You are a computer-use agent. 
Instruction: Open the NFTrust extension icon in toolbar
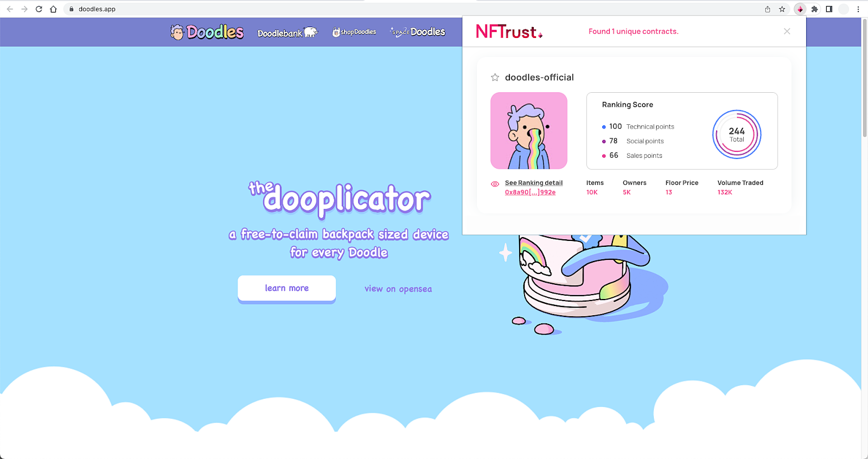(800, 9)
